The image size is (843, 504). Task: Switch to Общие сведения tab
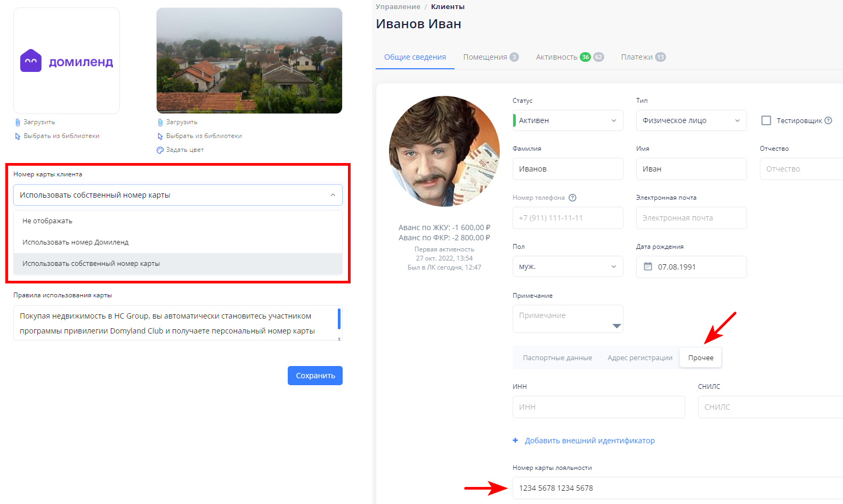click(x=415, y=57)
